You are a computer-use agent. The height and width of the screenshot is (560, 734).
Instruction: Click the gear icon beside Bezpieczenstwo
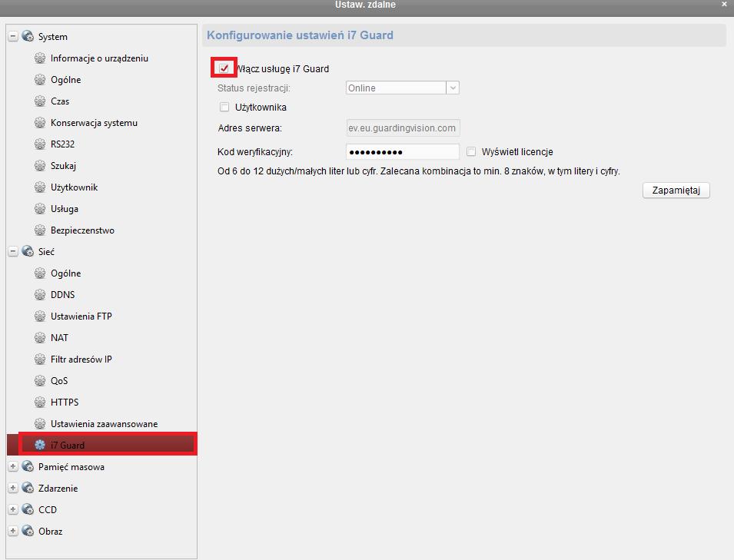click(x=40, y=230)
